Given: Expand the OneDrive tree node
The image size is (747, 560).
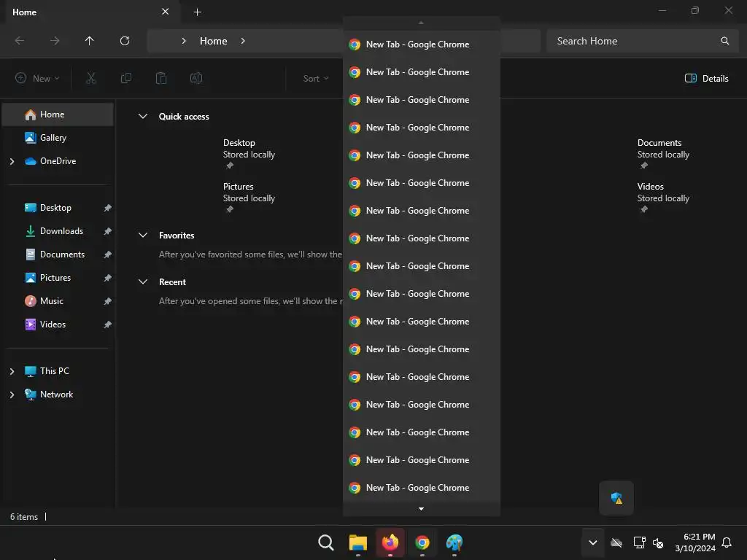Looking at the screenshot, I should click(12, 161).
